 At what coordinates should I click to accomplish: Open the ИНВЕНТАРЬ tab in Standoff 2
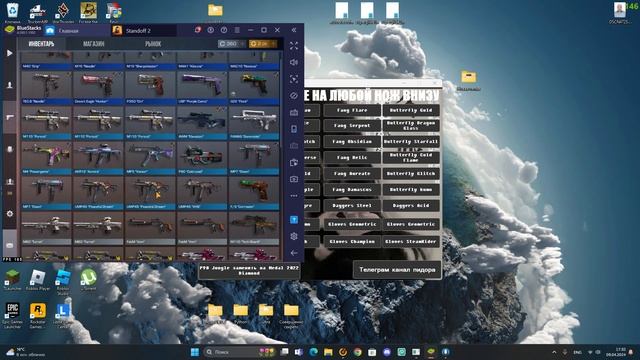pos(41,44)
